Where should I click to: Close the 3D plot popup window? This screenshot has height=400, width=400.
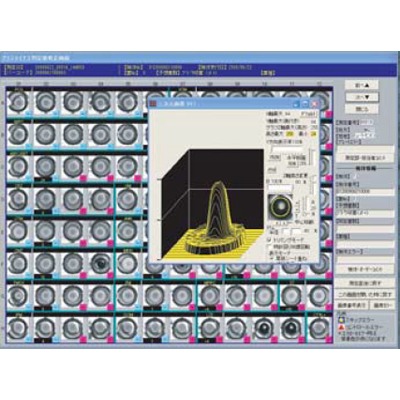coord(314,104)
